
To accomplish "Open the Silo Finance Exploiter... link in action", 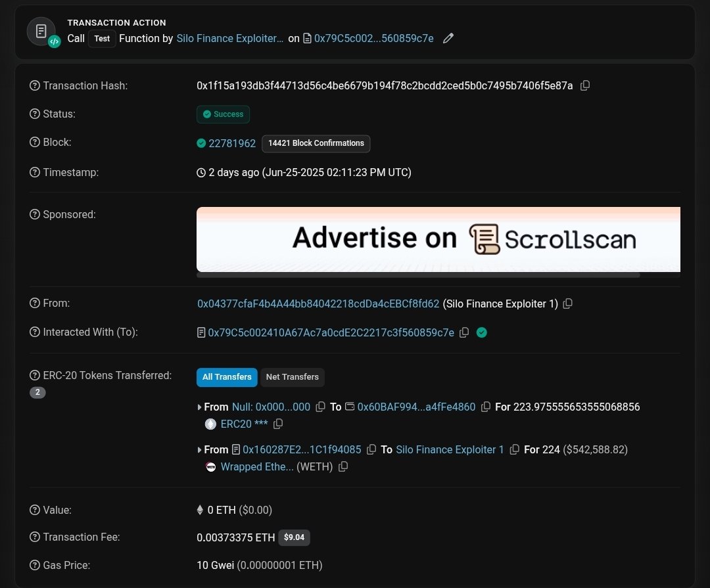I will click(x=229, y=39).
